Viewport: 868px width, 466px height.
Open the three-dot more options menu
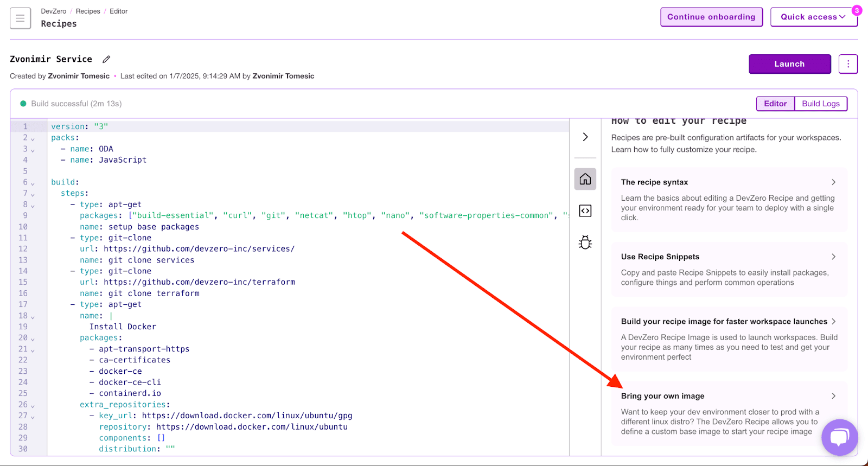pos(848,64)
